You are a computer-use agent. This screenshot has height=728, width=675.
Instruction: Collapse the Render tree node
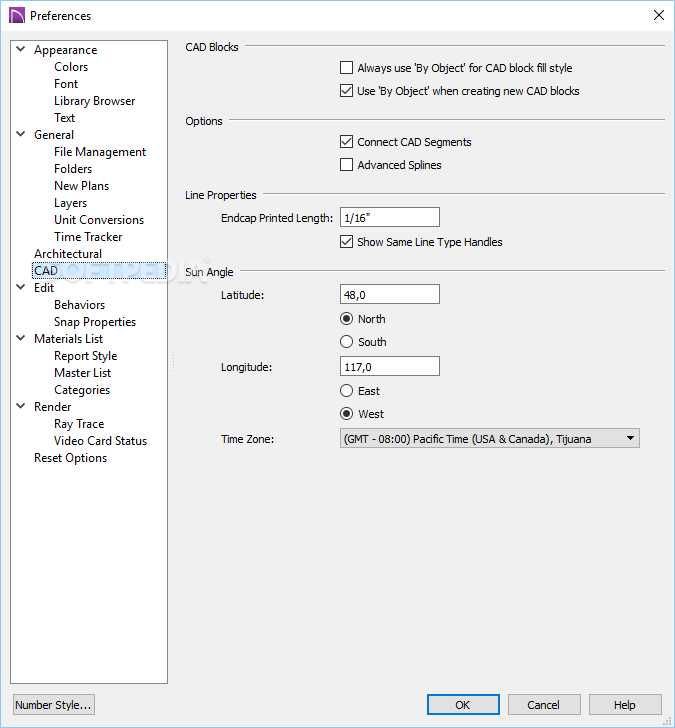[21, 406]
